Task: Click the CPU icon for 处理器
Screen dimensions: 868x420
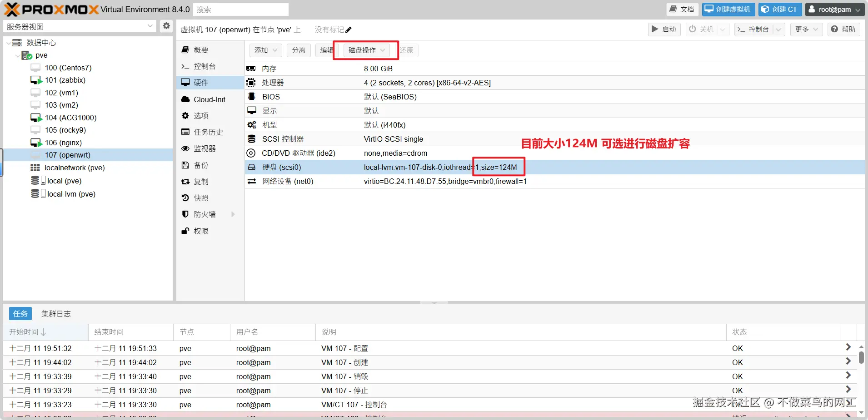Action: point(251,83)
